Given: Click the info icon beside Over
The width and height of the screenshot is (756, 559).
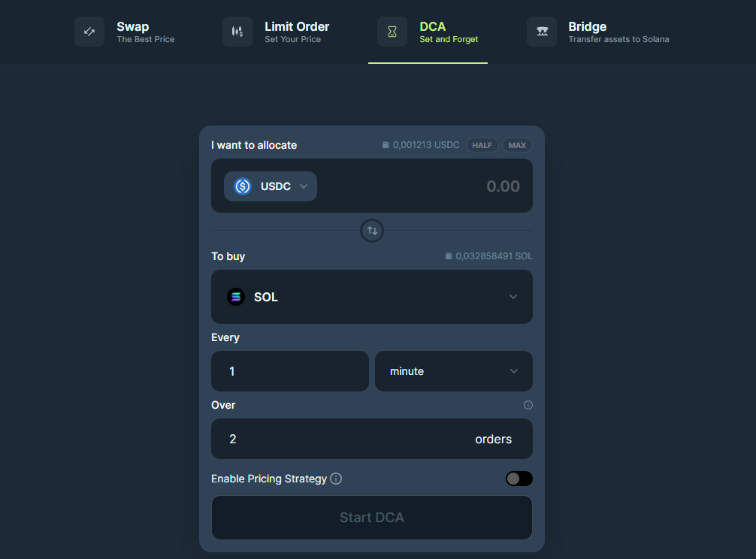Looking at the screenshot, I should pyautogui.click(x=528, y=405).
